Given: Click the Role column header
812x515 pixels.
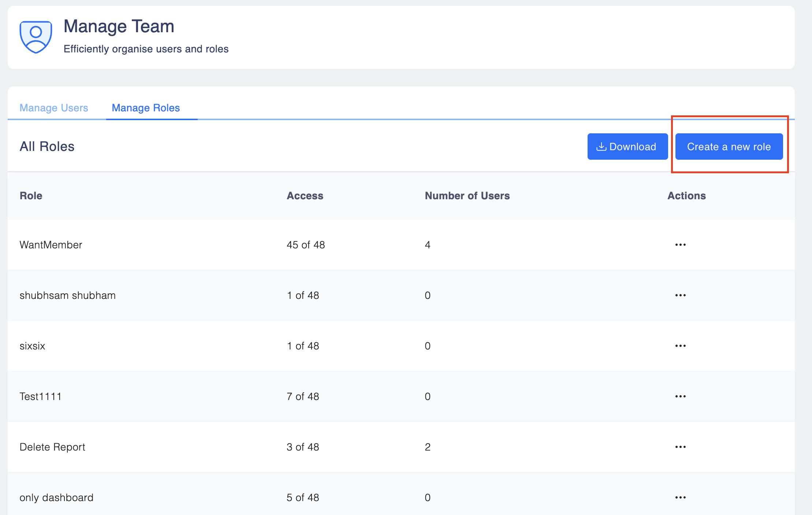Looking at the screenshot, I should point(31,196).
